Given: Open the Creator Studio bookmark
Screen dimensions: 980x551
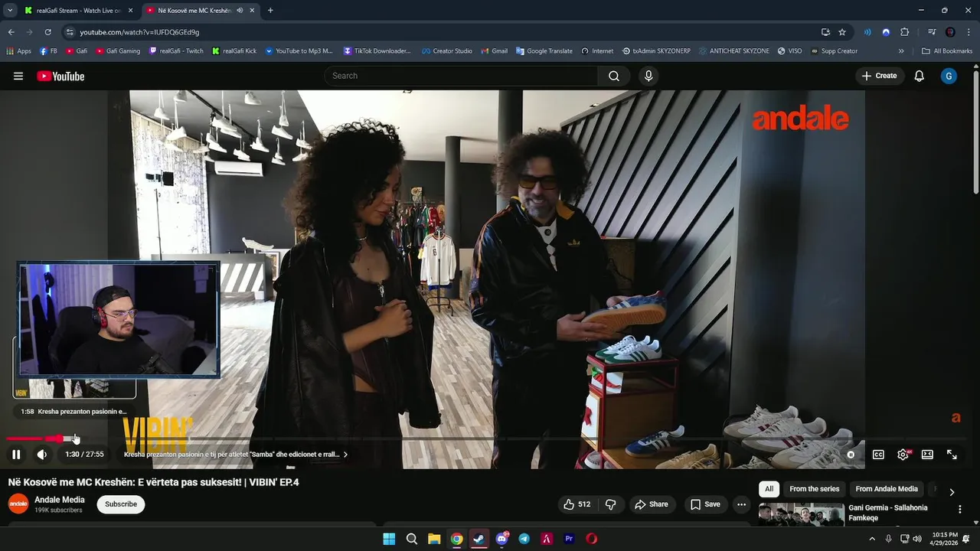Looking at the screenshot, I should click(446, 51).
